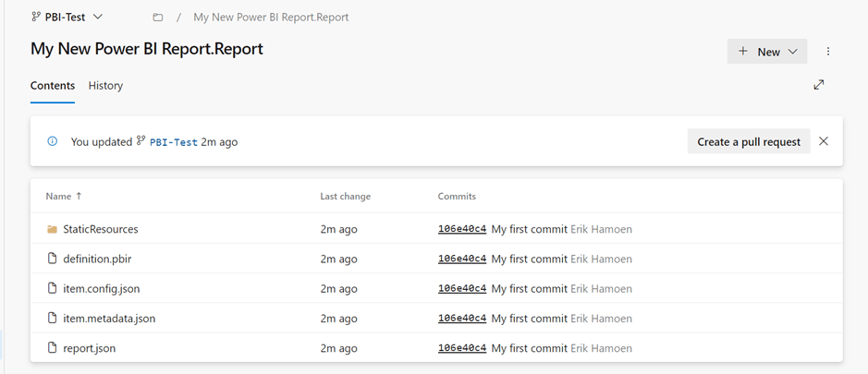This screenshot has width=868, height=374.
Task: Open the report.json file
Action: coord(89,348)
